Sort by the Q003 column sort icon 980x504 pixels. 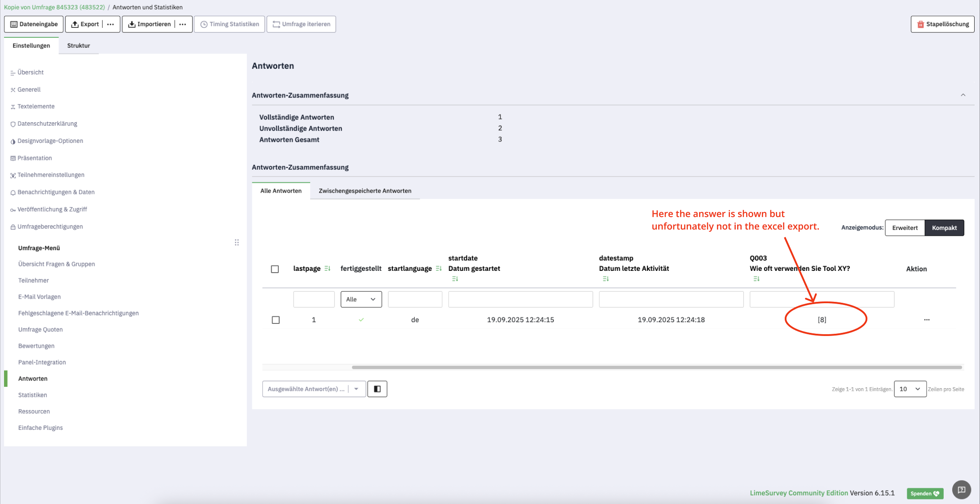tap(756, 279)
